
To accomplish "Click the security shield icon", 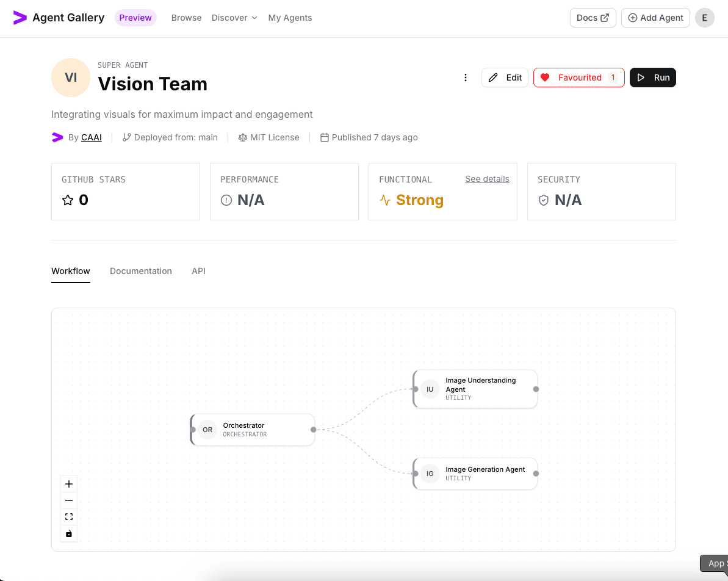I will (x=543, y=200).
